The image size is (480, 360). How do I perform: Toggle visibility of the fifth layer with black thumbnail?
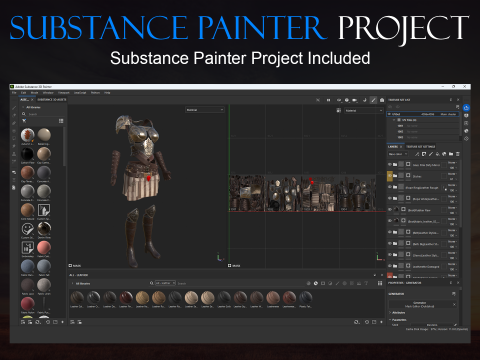click(x=390, y=210)
